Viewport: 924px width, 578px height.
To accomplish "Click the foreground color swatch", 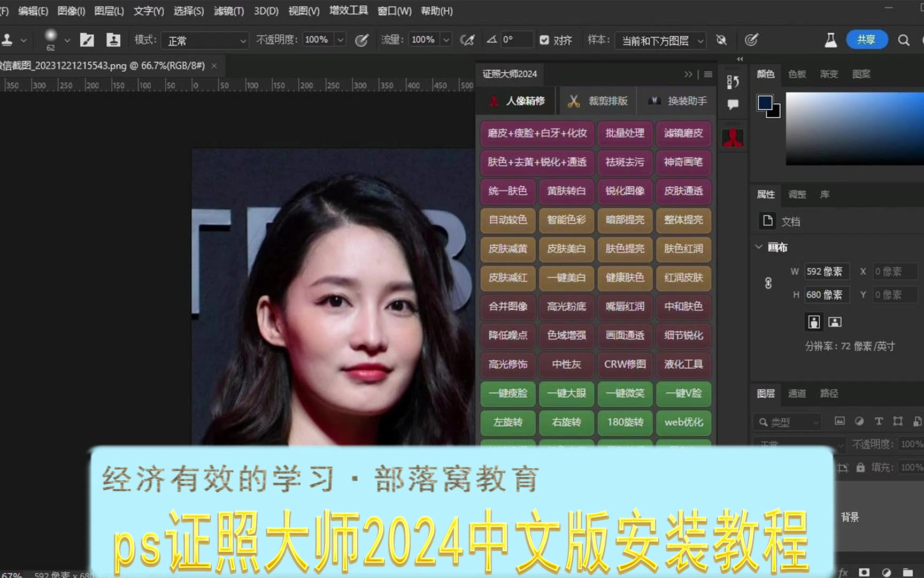I will [765, 102].
